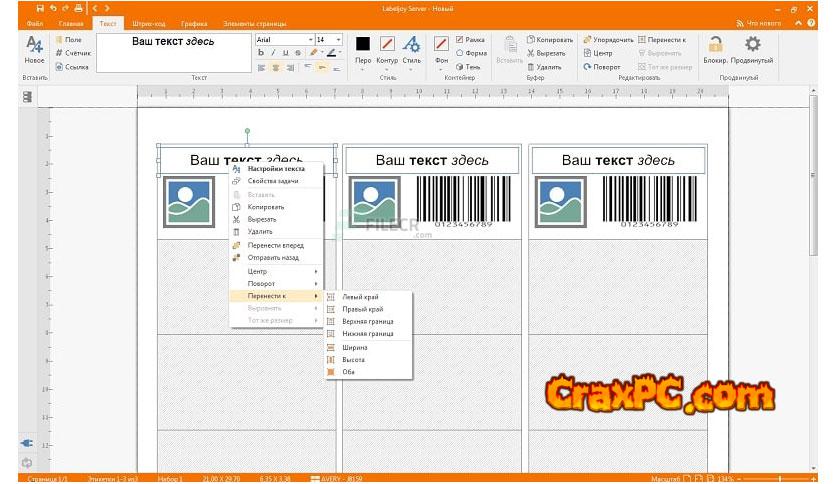Image resolution: width=836 pixels, height=484 pixels.
Task: Open the font size dropdown
Action: (328, 39)
